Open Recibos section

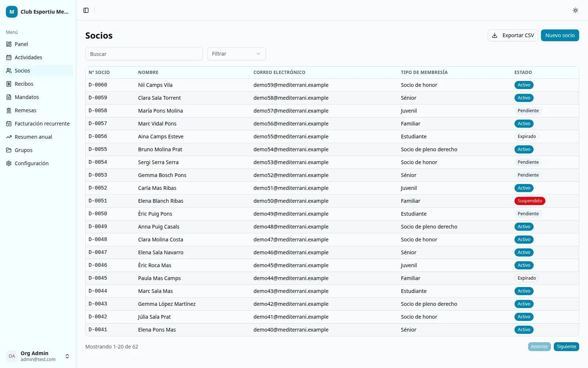click(38, 84)
